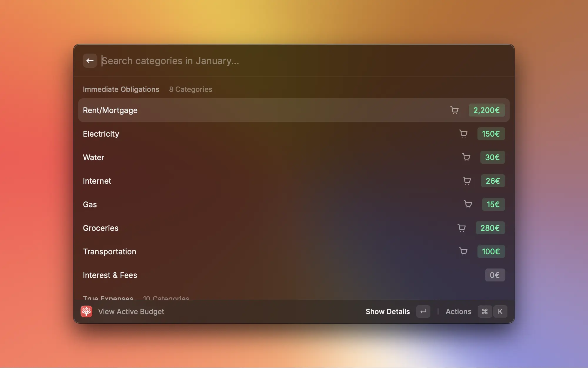Click the K key shortcut badge
Viewport: 588px width, 368px height.
500,311
